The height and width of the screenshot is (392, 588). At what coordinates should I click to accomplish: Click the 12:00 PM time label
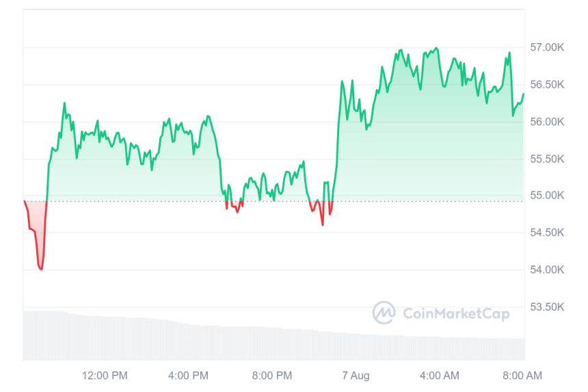(105, 376)
